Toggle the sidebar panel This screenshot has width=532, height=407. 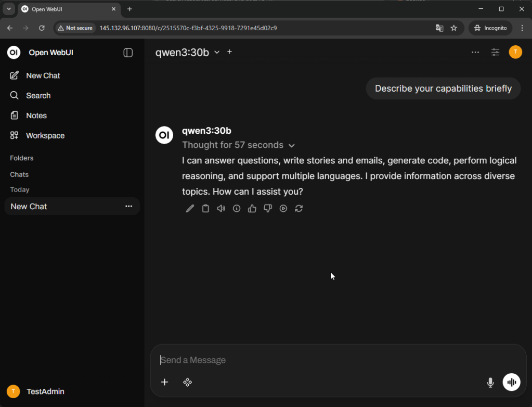128,53
